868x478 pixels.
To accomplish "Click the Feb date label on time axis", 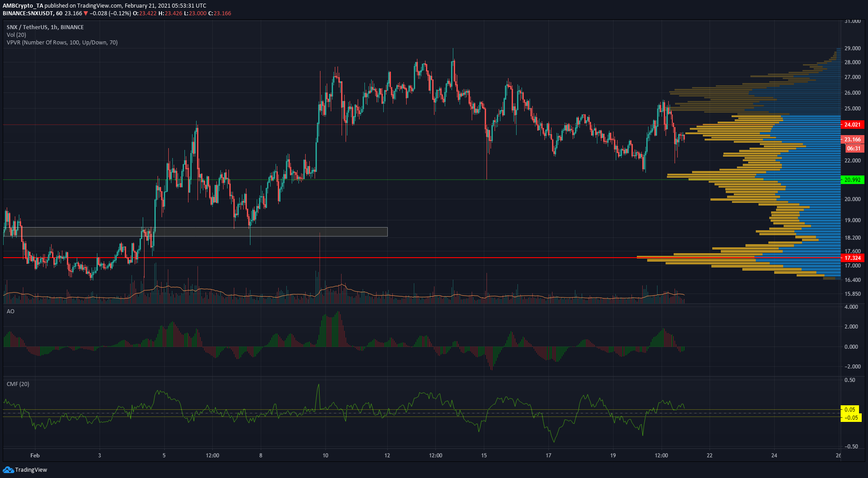I will click(x=35, y=455).
